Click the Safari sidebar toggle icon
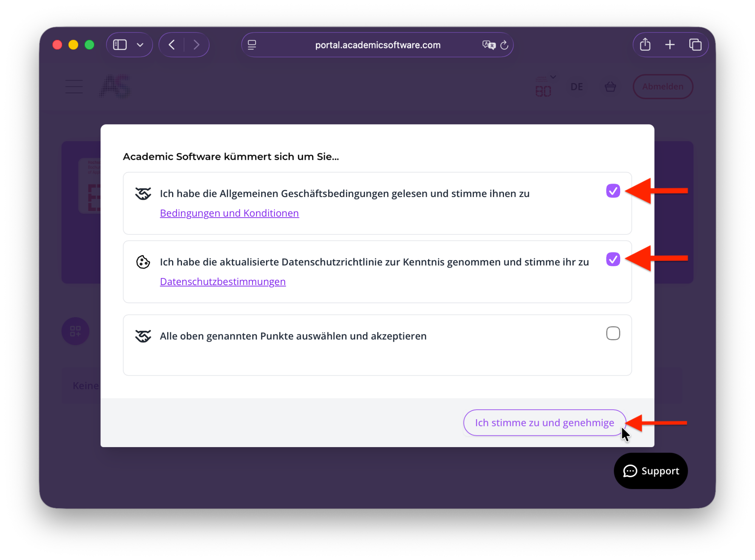 tap(120, 45)
